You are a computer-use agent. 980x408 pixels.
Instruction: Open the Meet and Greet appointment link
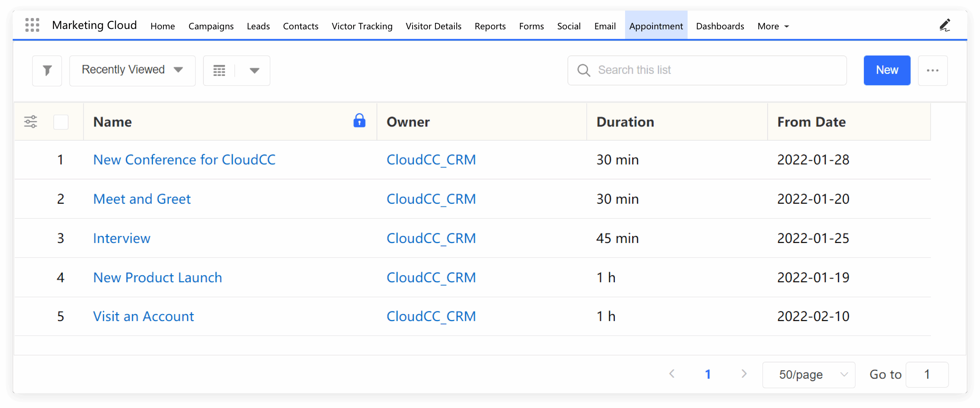[142, 199]
